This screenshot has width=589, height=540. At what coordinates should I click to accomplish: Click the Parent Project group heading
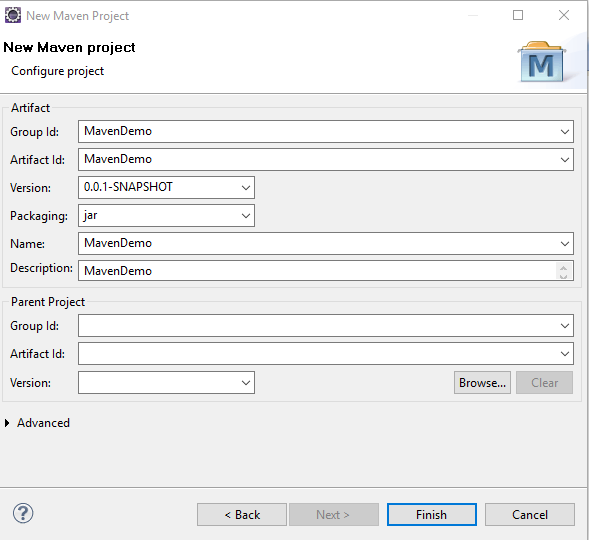click(48, 302)
